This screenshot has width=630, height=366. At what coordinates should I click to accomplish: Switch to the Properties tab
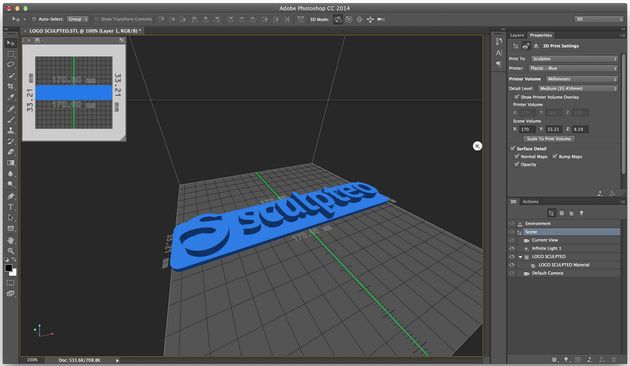[x=541, y=35]
